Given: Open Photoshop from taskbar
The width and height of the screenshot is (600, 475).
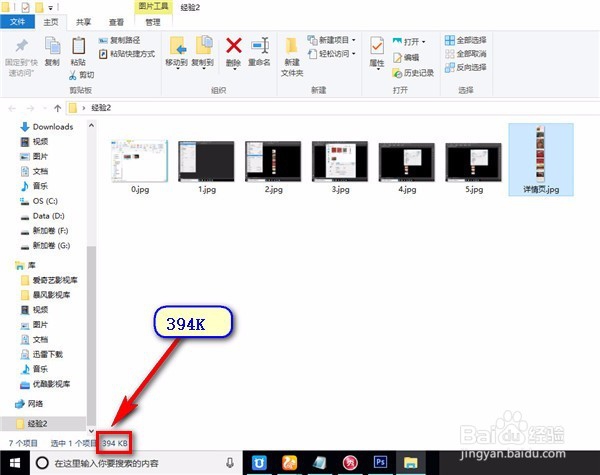Looking at the screenshot, I should [380, 463].
